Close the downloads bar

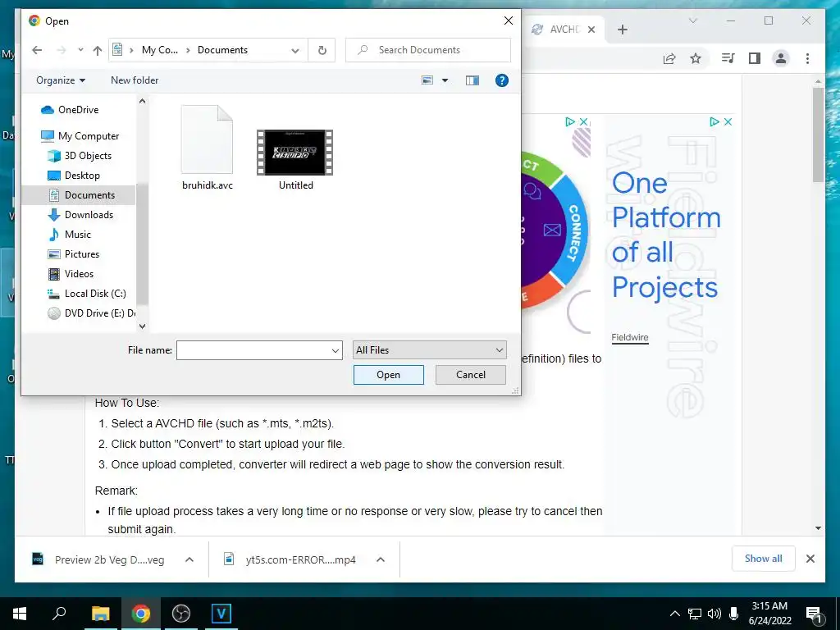coord(810,559)
